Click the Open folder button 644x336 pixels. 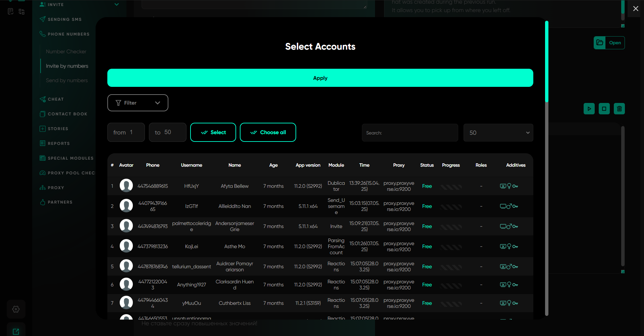tap(609, 43)
